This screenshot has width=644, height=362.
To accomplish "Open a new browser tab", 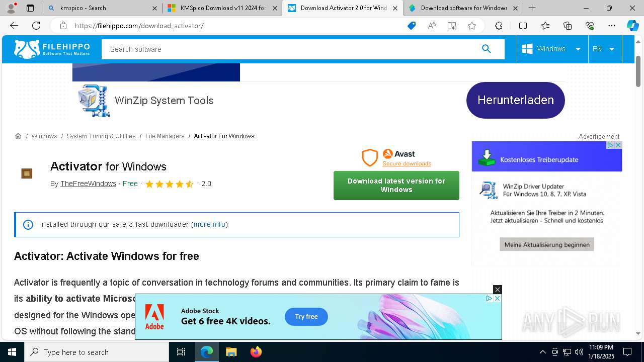I will pyautogui.click(x=532, y=8).
